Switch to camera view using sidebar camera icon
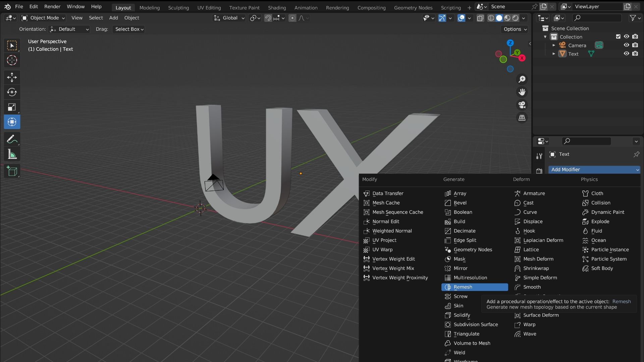The height and width of the screenshot is (362, 644). tap(522, 105)
